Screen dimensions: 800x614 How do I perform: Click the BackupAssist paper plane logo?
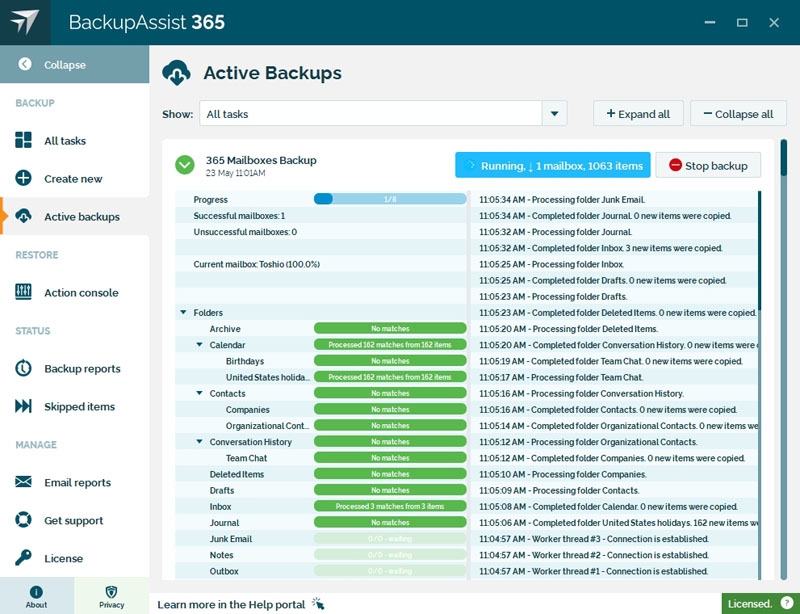click(24, 22)
